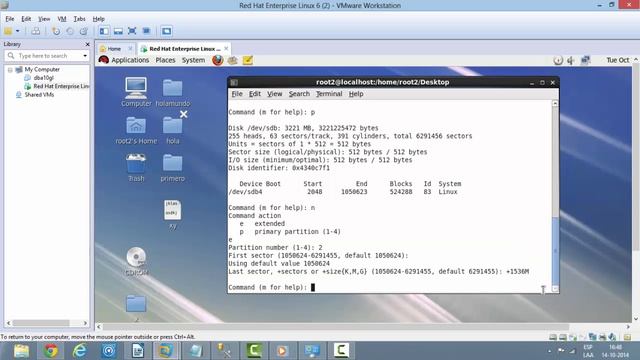Select the holamundo folder icon
Screen dimensions: 640x360
click(173, 93)
